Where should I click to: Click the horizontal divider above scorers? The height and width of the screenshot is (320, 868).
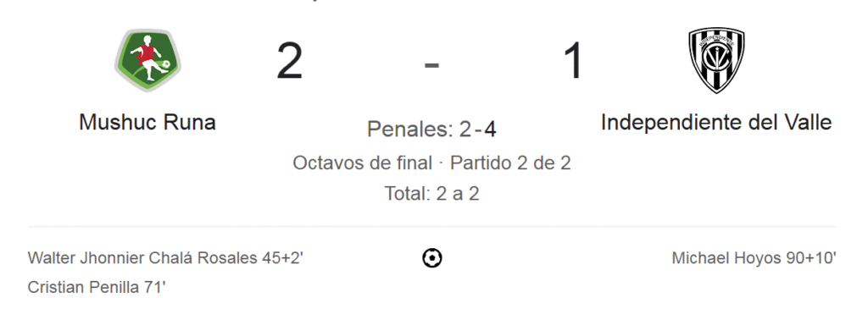[431, 227]
